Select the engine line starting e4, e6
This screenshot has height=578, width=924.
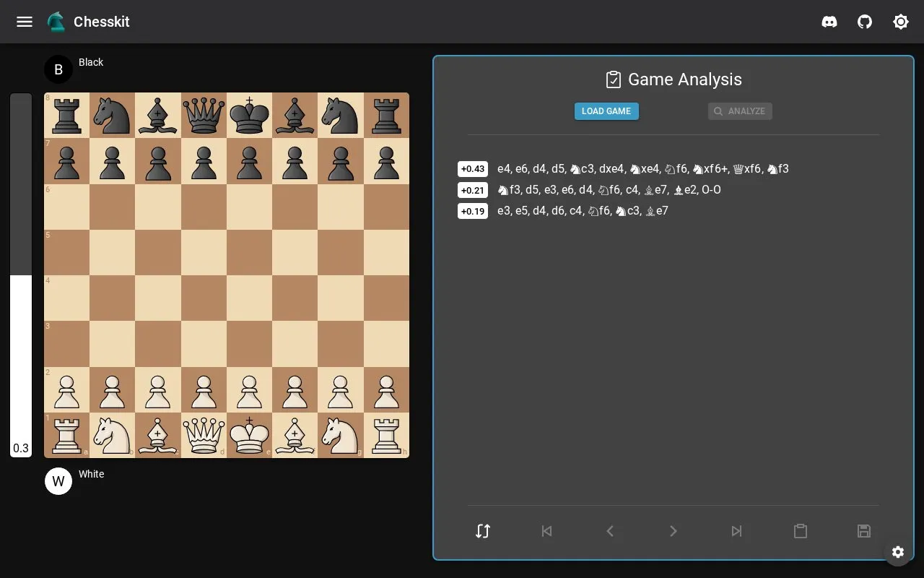tap(643, 169)
